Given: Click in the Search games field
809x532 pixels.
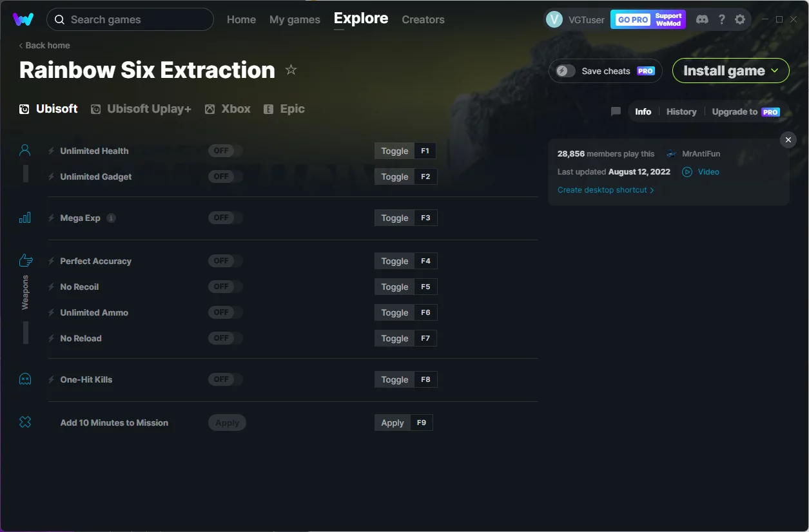Looking at the screenshot, I should pyautogui.click(x=130, y=19).
